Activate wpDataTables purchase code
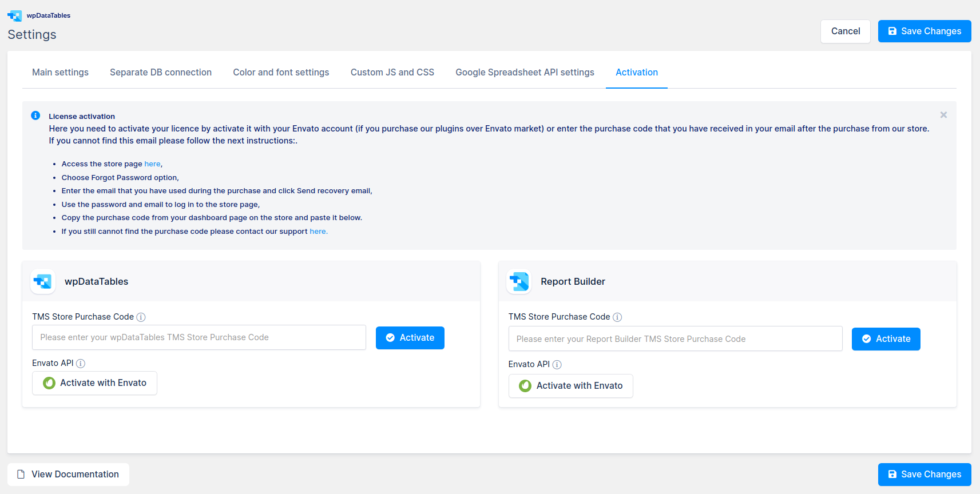The width and height of the screenshot is (980, 494). point(410,338)
